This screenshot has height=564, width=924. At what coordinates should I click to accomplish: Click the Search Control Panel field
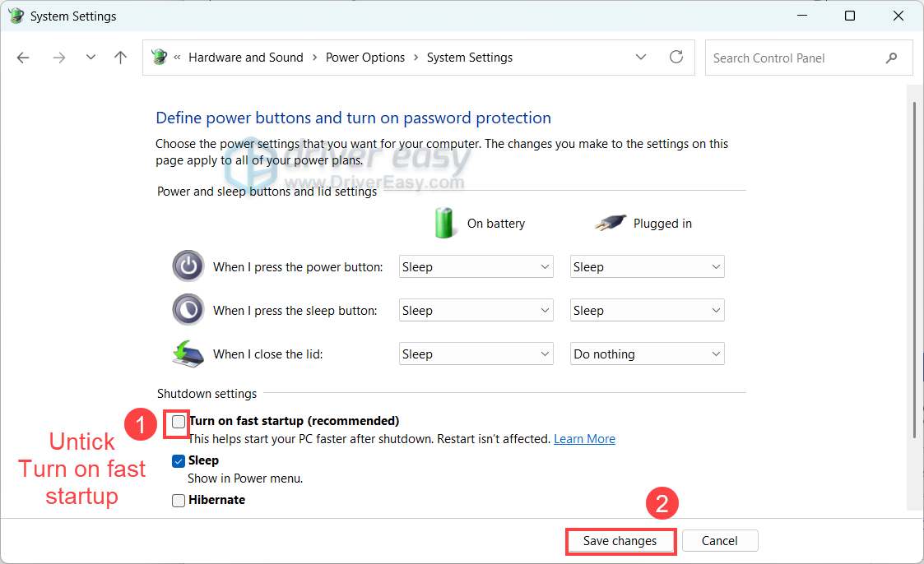point(809,58)
